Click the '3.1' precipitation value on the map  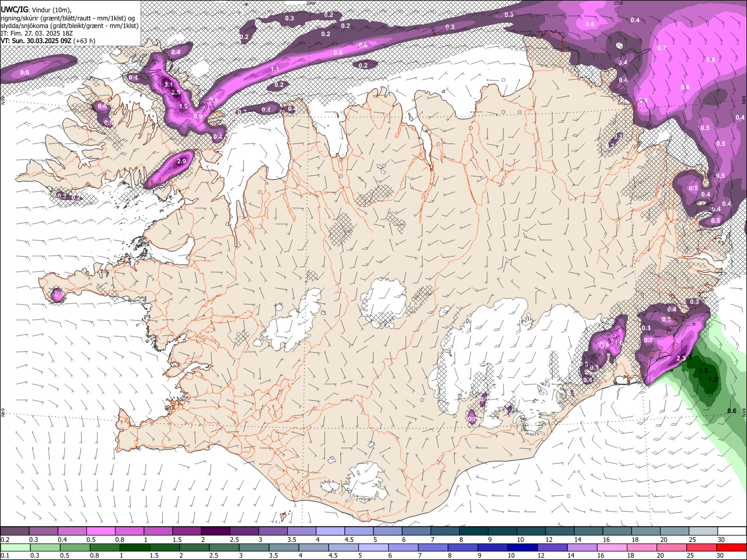[169, 85]
